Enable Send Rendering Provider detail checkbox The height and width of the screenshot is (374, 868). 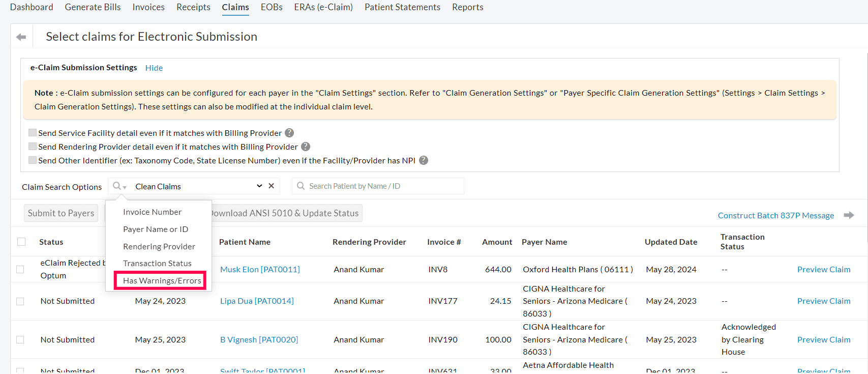coord(33,147)
